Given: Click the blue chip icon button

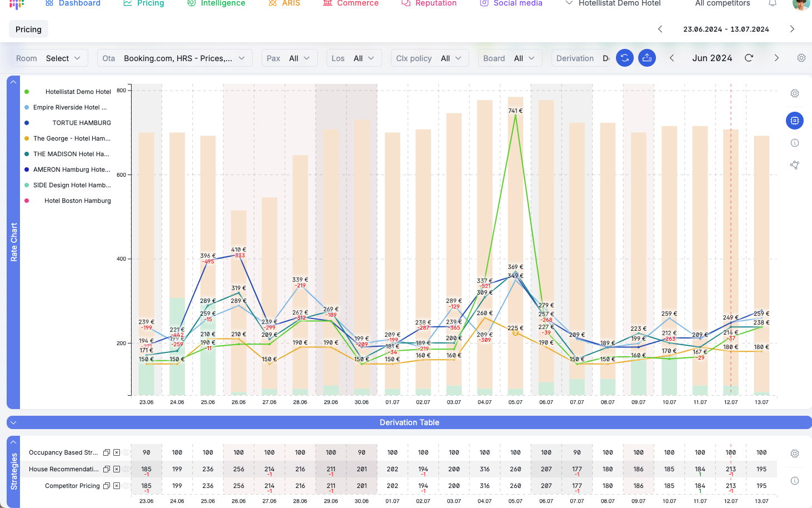Looking at the screenshot, I should (x=795, y=121).
